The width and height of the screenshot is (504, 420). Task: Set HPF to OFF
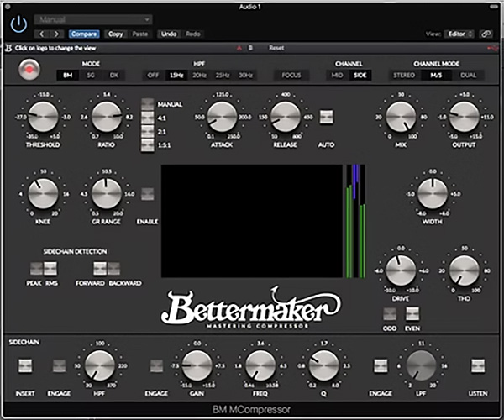click(x=154, y=76)
